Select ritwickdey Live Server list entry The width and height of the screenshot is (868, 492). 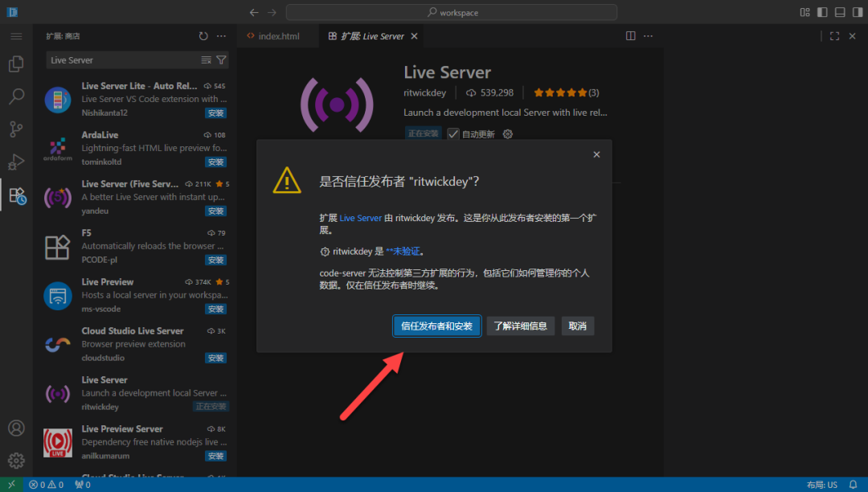[x=135, y=393]
